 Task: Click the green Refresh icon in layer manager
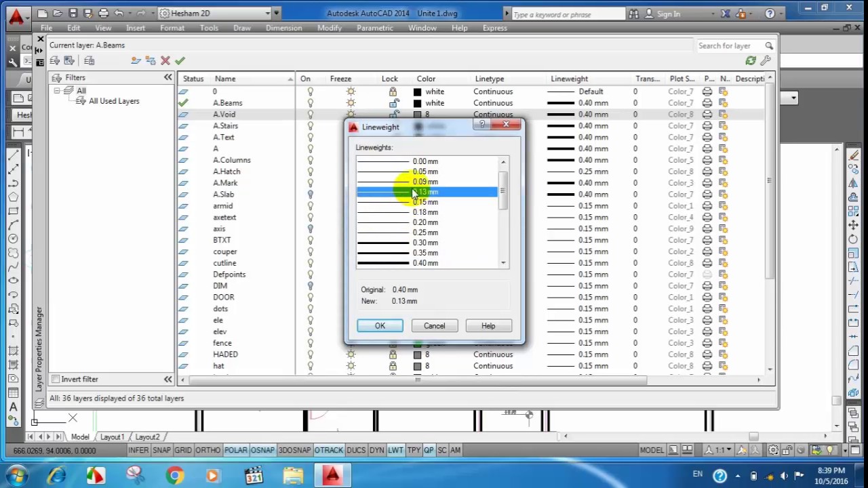(751, 61)
